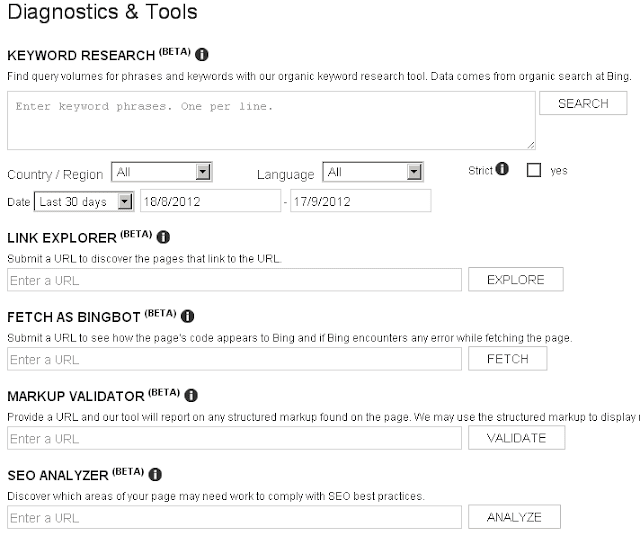This screenshot has width=640, height=536.
Task: Click the VALIDATE button
Action: [516, 438]
